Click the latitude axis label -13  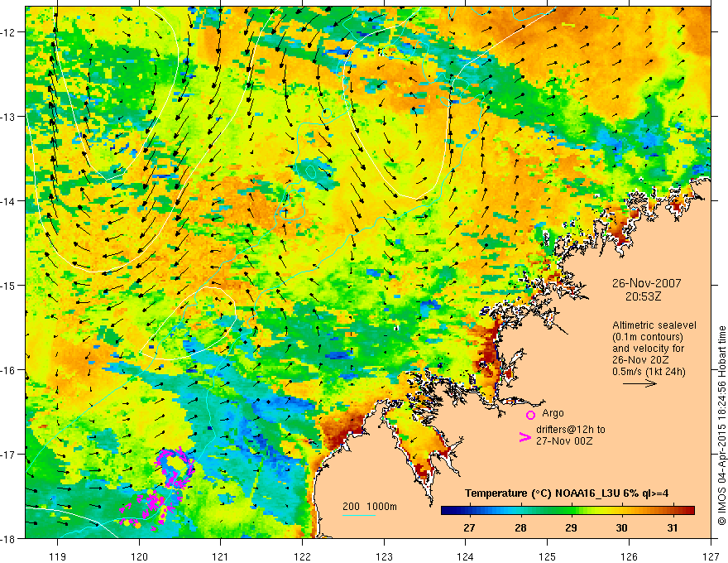click(9, 117)
